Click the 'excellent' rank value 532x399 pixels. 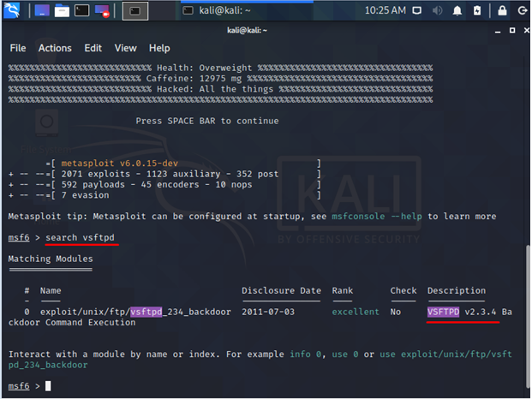tap(356, 312)
